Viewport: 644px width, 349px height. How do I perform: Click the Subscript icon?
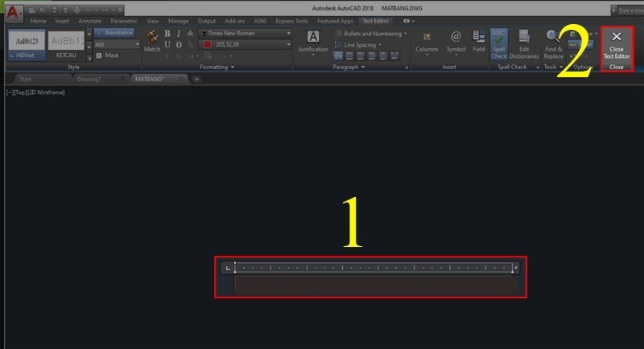179,55
